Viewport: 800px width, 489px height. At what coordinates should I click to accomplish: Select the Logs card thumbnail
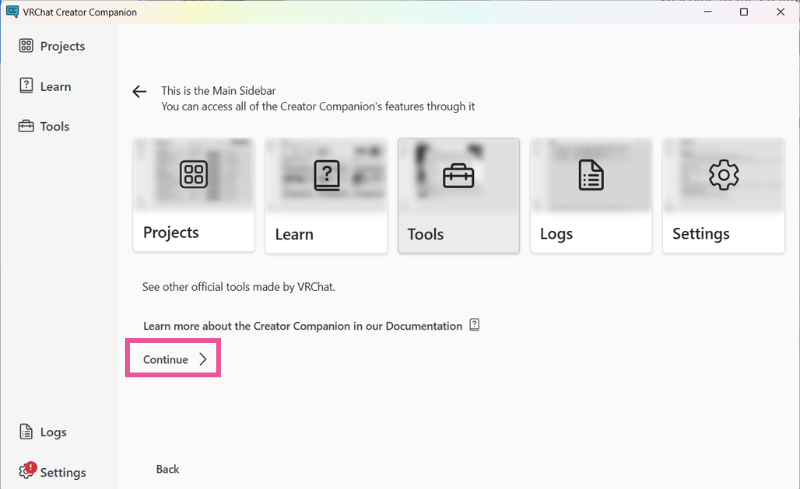click(x=591, y=175)
